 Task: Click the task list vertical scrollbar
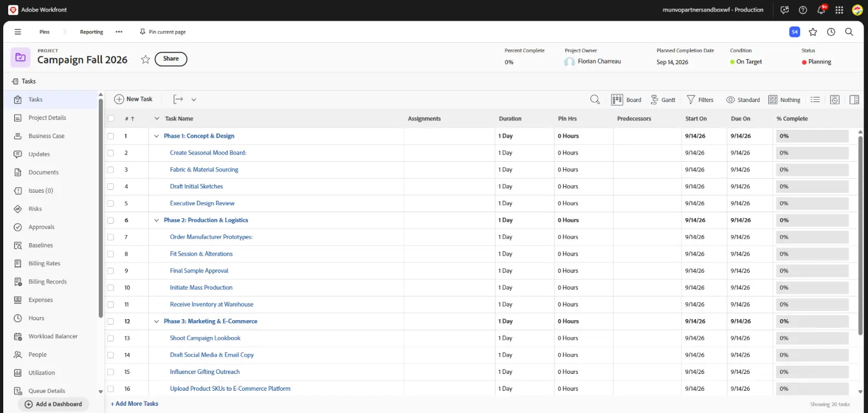(860, 235)
